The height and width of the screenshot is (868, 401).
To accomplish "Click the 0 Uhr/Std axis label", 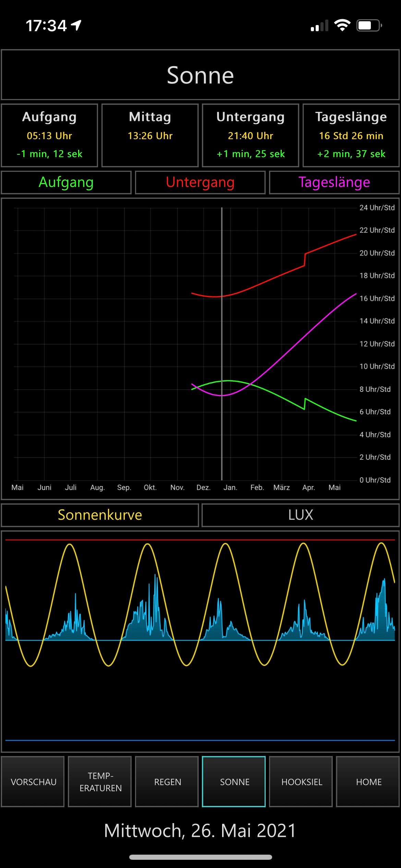I will coord(375,480).
